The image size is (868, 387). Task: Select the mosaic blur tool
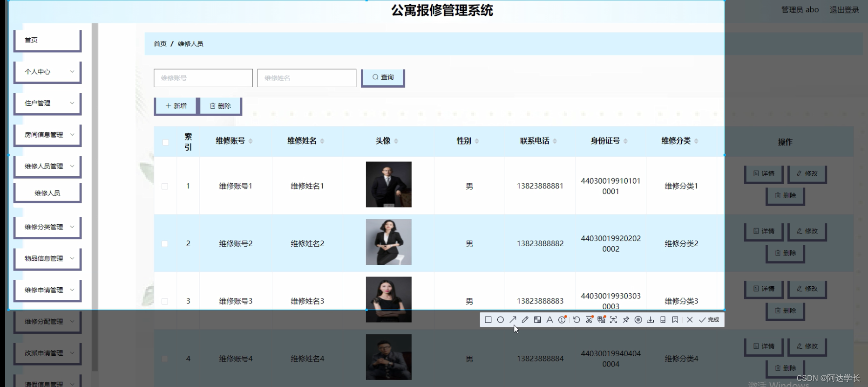pyautogui.click(x=537, y=320)
